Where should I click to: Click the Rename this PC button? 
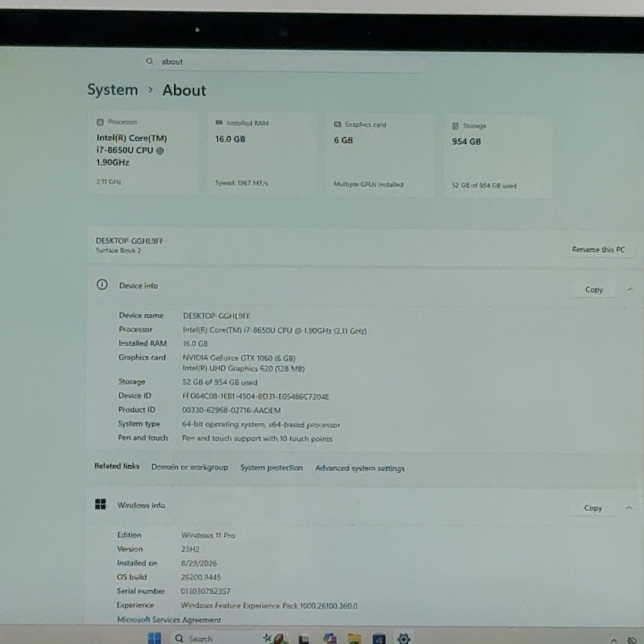click(598, 250)
